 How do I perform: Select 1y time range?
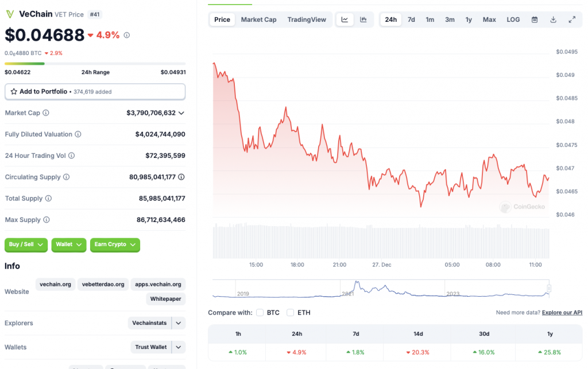tap(469, 20)
